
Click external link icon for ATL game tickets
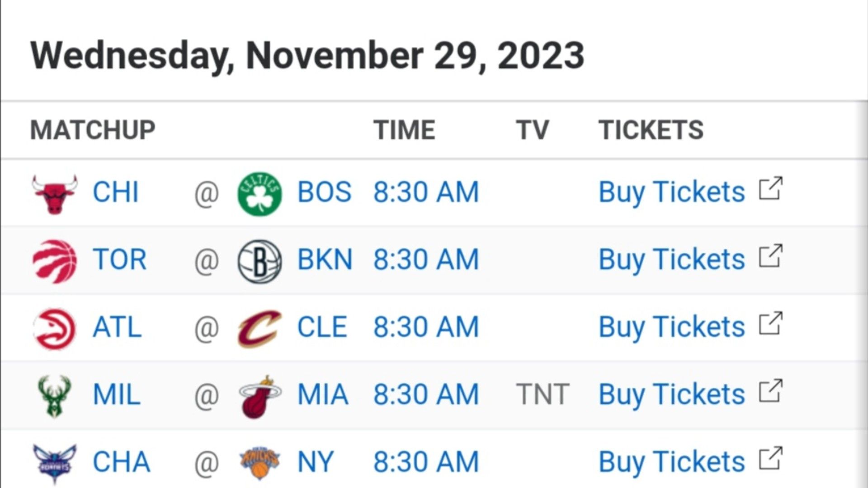(x=771, y=324)
